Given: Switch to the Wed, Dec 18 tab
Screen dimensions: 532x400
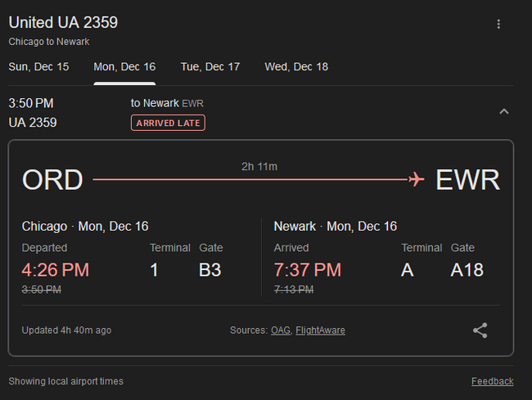Looking at the screenshot, I should 296,67.
